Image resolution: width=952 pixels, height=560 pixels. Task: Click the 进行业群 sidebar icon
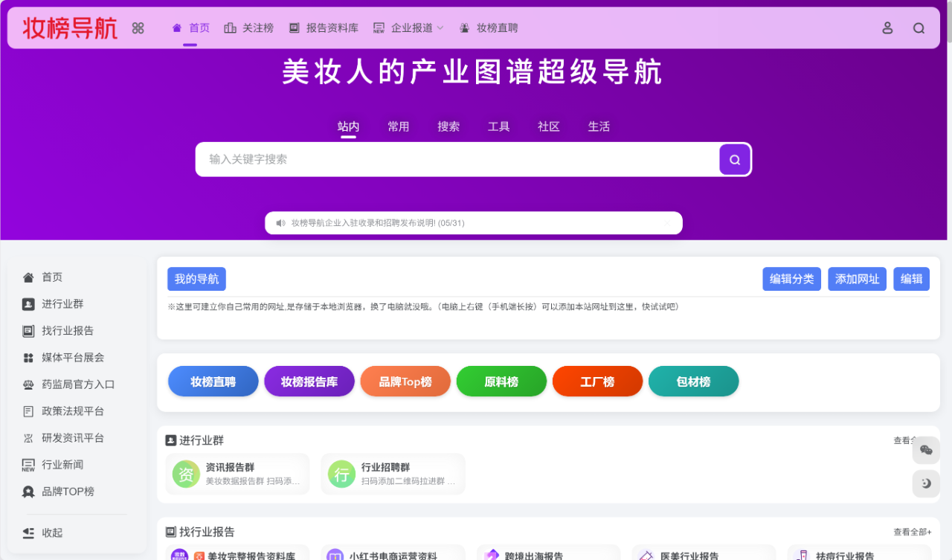28,304
